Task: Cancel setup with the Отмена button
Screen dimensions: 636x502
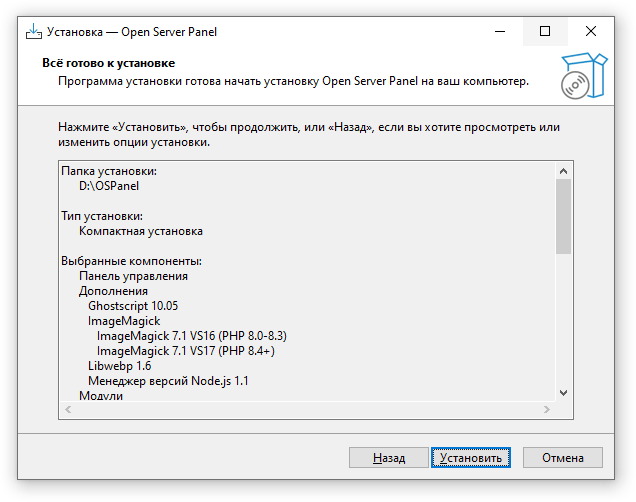Action: click(x=563, y=458)
